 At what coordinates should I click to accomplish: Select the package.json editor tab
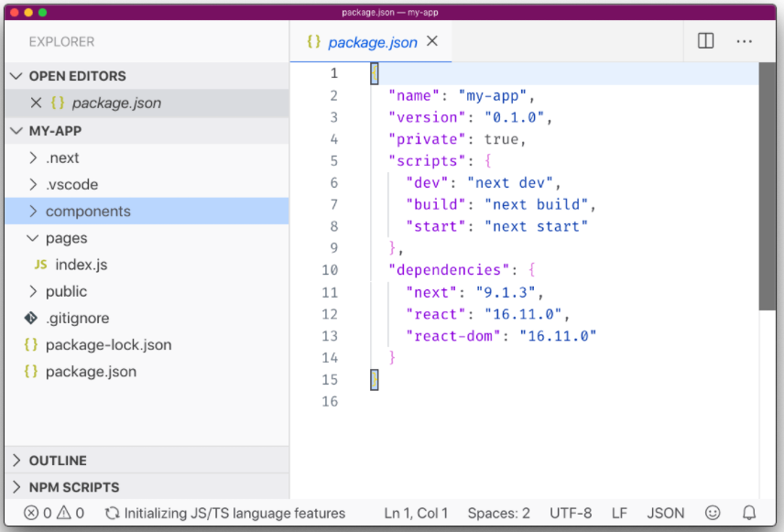tap(373, 42)
